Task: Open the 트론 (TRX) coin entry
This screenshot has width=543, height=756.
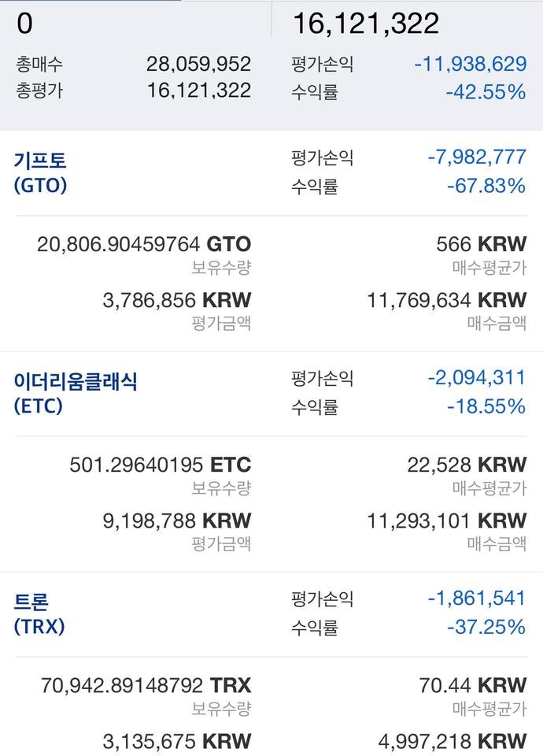Action: click(39, 613)
